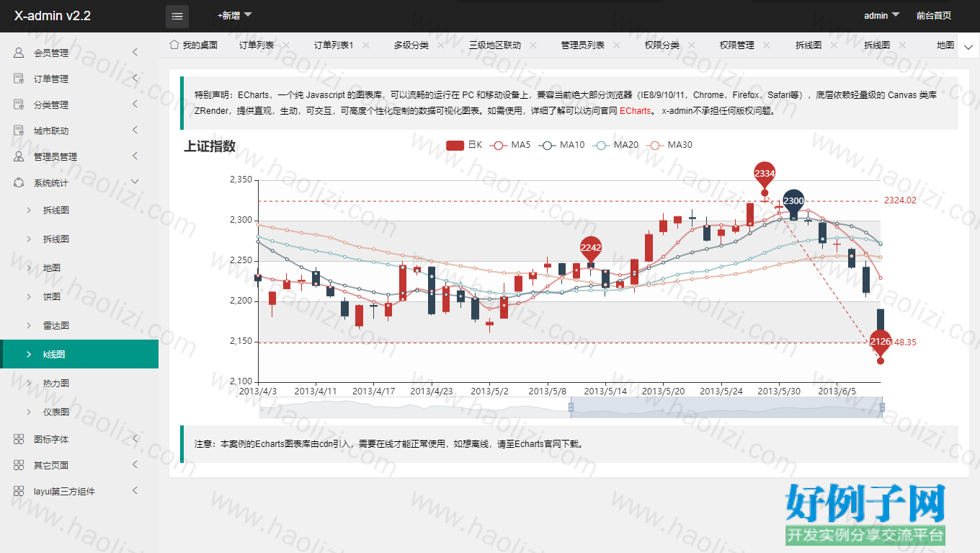
Task: Go to X-admin v2.2 logo
Action: click(x=53, y=16)
